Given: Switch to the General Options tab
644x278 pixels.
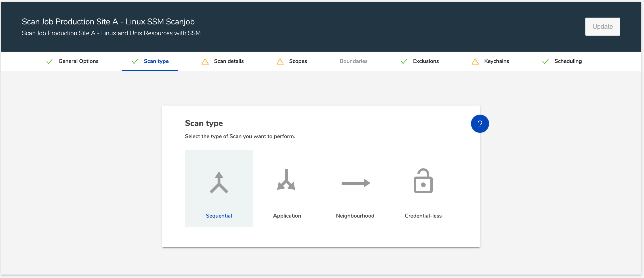Looking at the screenshot, I should [x=78, y=61].
